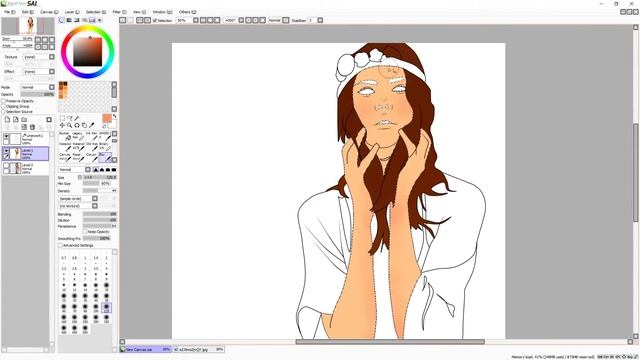Open the toolbar Normal view mode dropdown

click(286, 20)
